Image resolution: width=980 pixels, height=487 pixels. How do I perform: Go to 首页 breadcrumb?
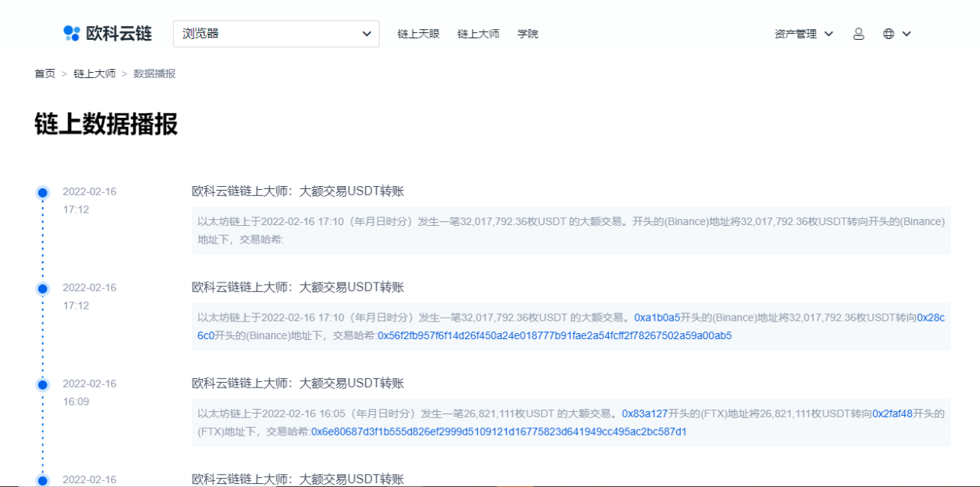(x=44, y=74)
